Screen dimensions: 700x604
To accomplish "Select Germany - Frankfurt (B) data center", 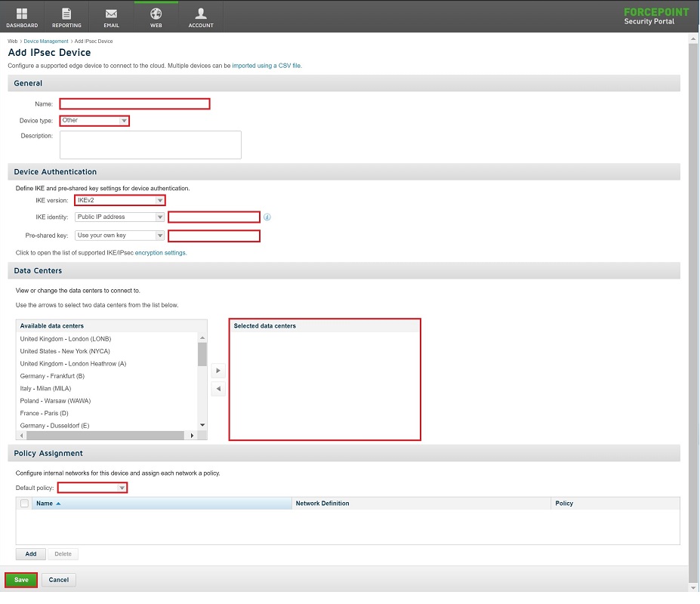I will [x=52, y=376].
